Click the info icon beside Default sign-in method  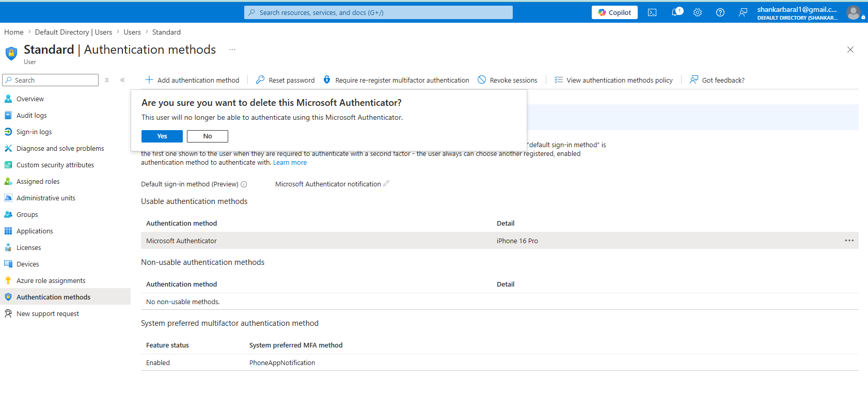tap(244, 184)
